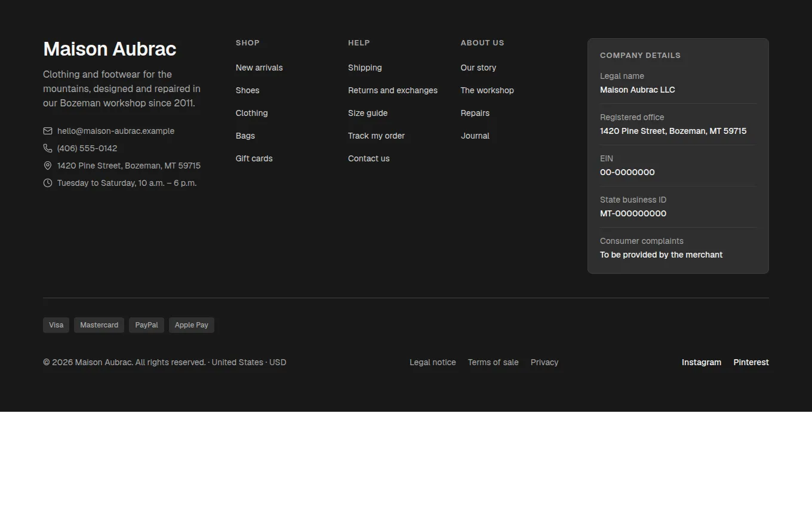This screenshot has height=508, width=812.
Task: Open the Contact us link
Action: [x=368, y=158]
